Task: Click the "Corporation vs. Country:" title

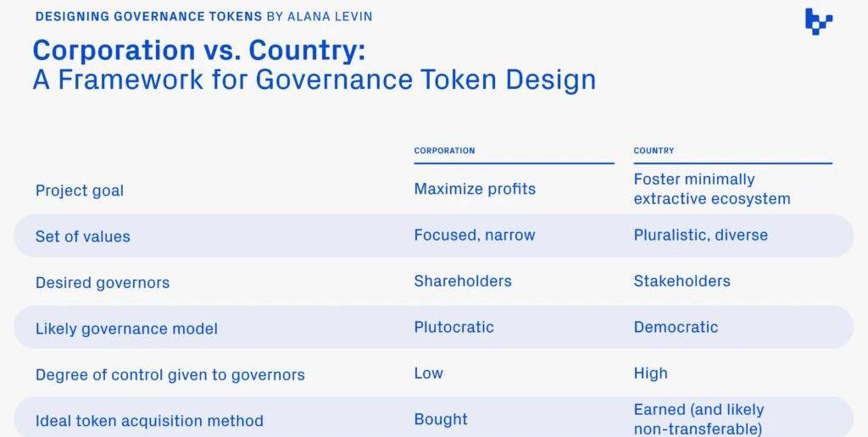Action: tap(199, 50)
